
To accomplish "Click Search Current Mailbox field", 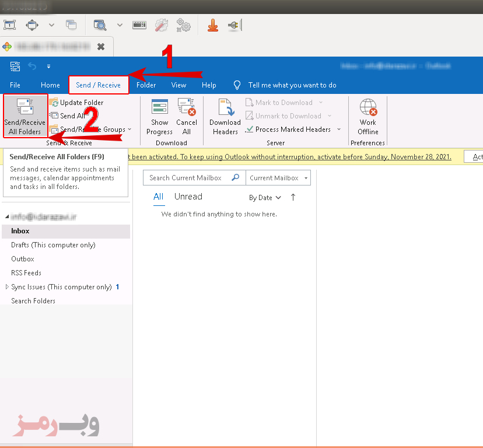I will [194, 178].
